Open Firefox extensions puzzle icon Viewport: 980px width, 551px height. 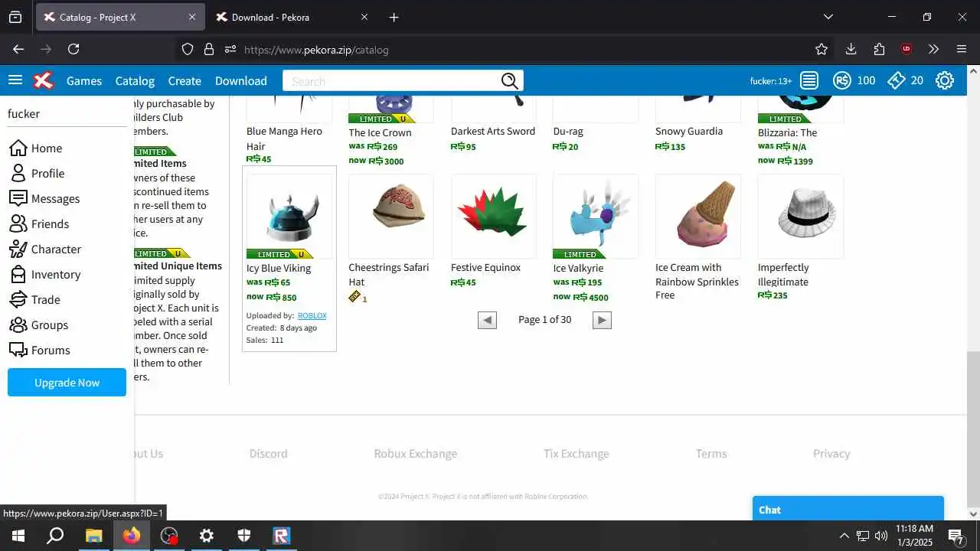point(879,49)
